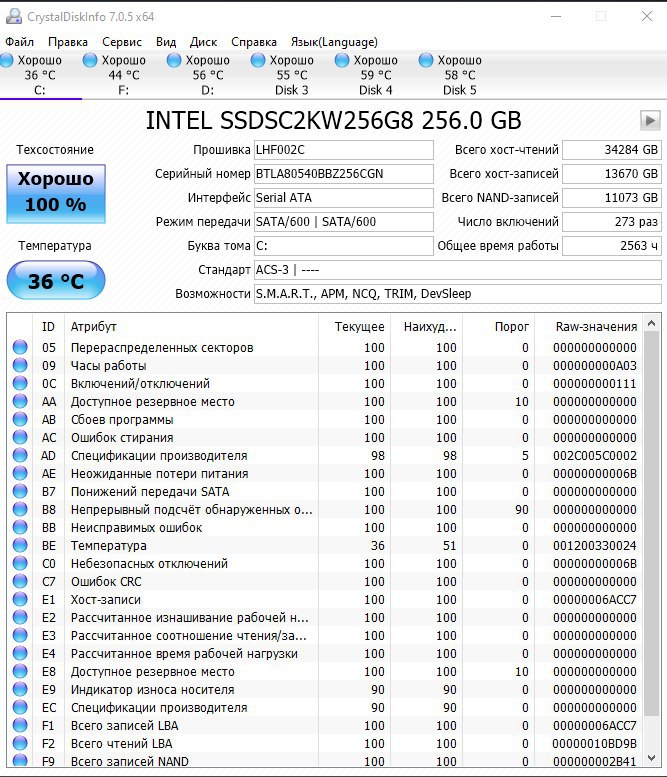This screenshot has height=777, width=667.
Task: Select the D: disk tab
Action: [208, 75]
